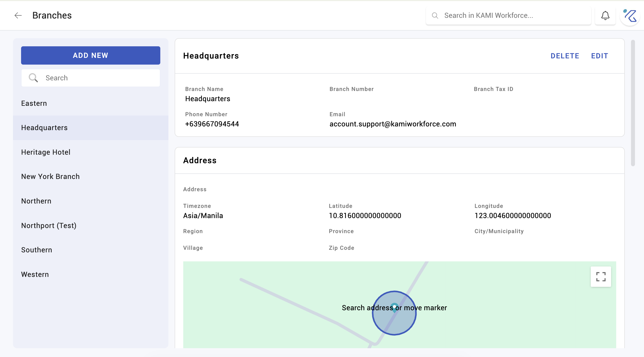This screenshot has height=357, width=644.
Task: Focus the Search in KAMI Workforce field
Action: pyautogui.click(x=508, y=16)
